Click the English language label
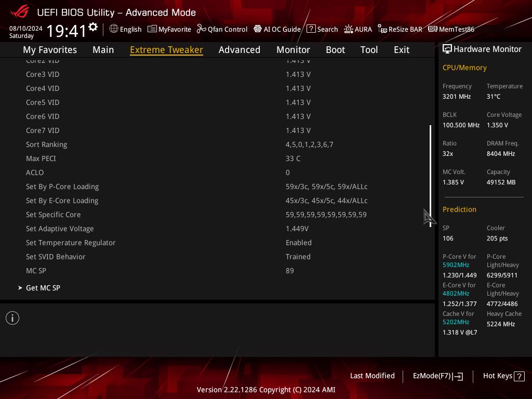 [130, 29]
